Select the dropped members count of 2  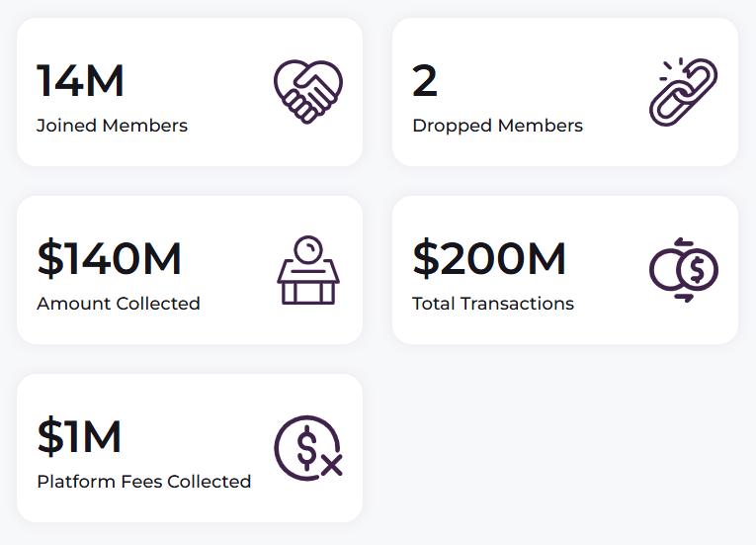tap(425, 81)
